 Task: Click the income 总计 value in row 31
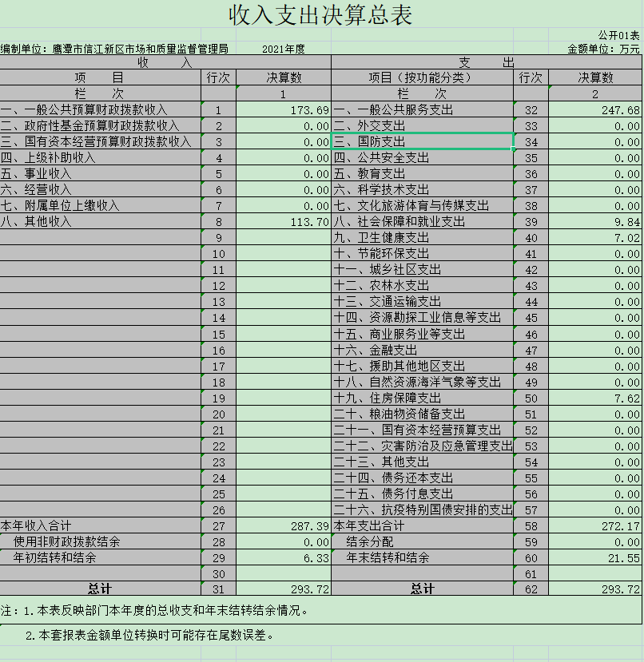(x=283, y=589)
